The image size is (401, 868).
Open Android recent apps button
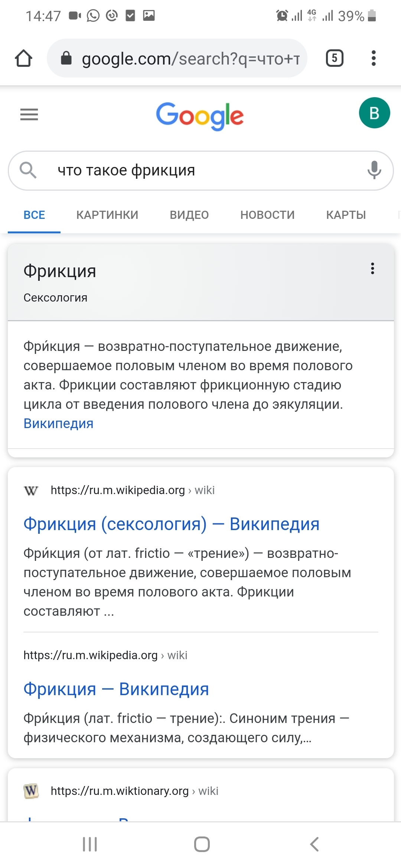(90, 844)
